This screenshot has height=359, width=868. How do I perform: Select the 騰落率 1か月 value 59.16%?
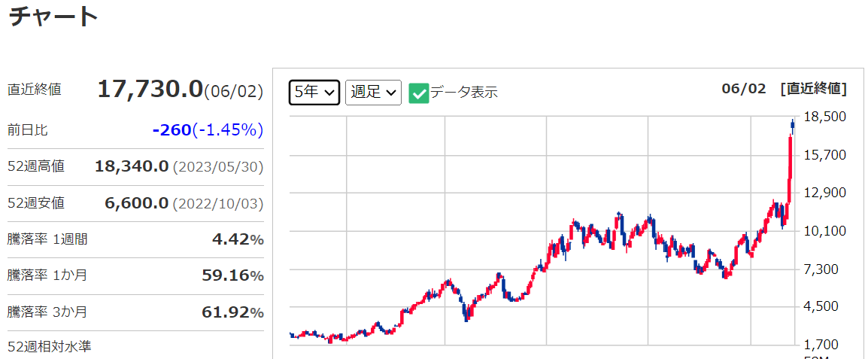(x=232, y=275)
